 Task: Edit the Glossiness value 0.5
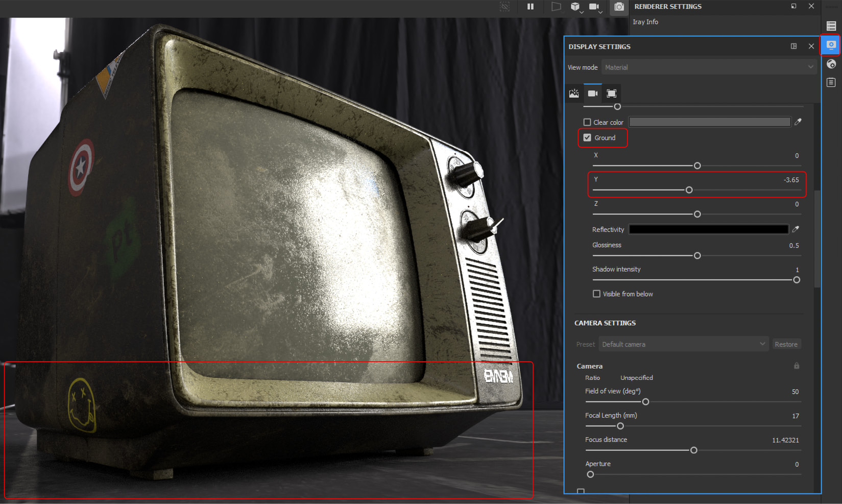(x=794, y=246)
